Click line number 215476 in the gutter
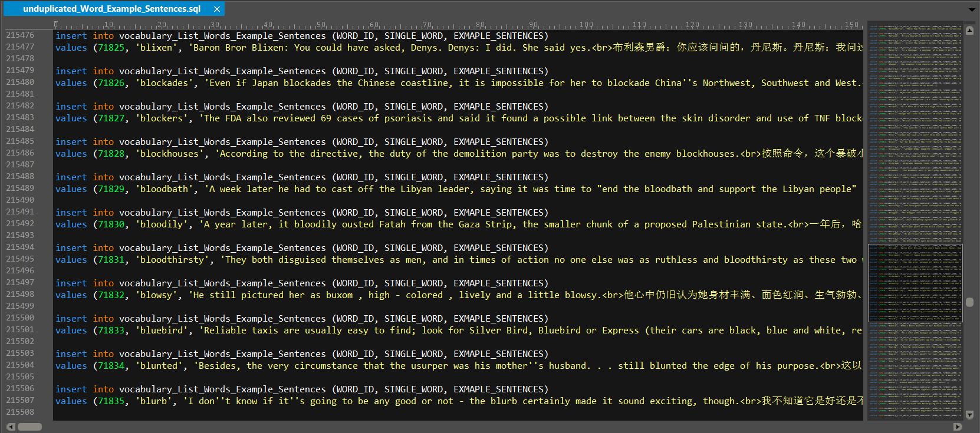 coord(20,35)
